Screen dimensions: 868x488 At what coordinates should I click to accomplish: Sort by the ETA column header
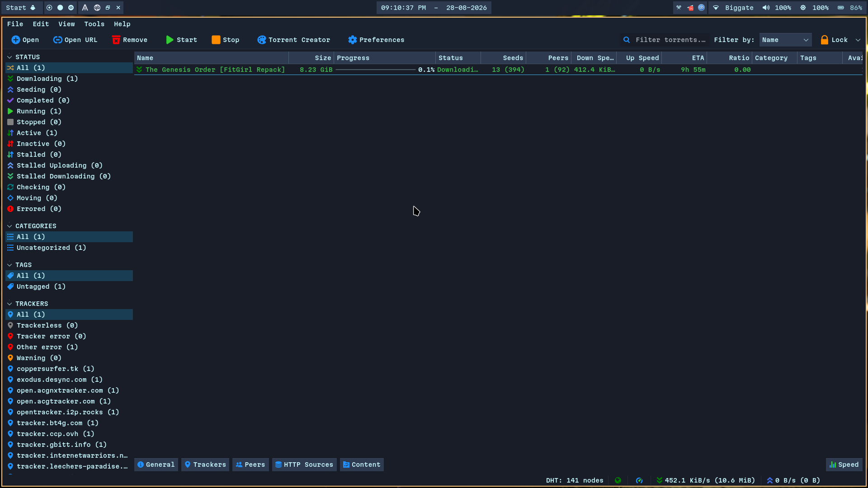[x=684, y=58]
